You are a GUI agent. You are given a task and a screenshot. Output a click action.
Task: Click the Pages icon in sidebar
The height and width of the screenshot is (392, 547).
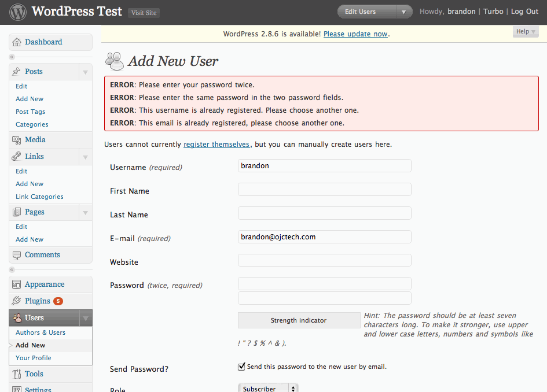[x=16, y=212]
